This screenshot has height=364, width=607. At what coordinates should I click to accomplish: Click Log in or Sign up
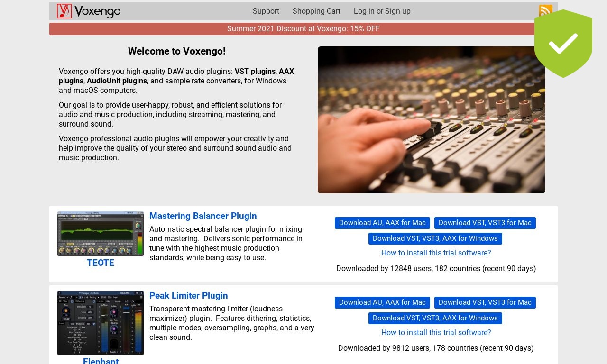click(x=382, y=11)
